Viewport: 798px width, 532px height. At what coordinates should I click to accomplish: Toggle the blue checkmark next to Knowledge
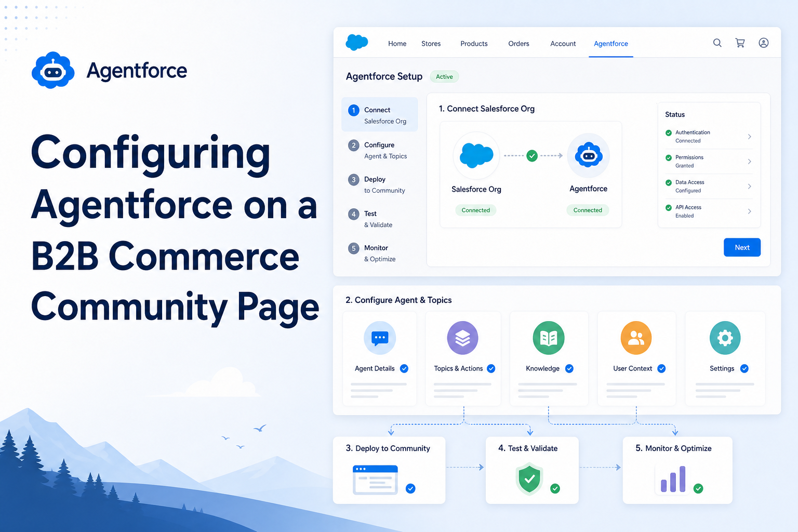569,368
